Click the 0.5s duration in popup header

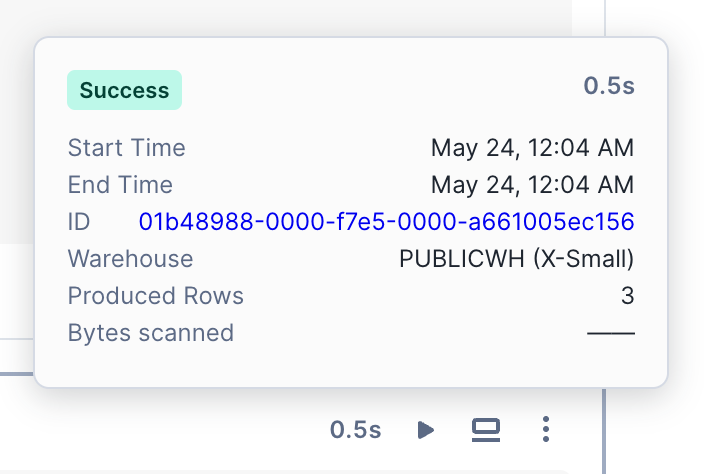click(609, 86)
